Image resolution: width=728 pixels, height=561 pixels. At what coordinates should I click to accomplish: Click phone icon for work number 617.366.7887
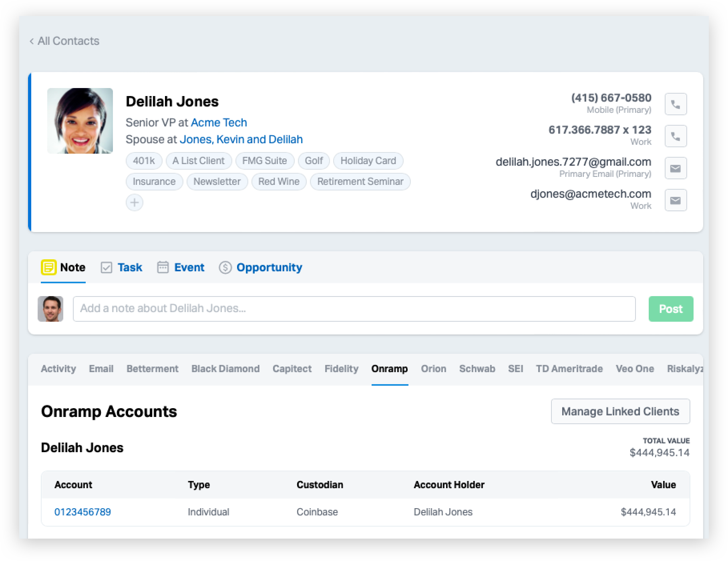[676, 136]
